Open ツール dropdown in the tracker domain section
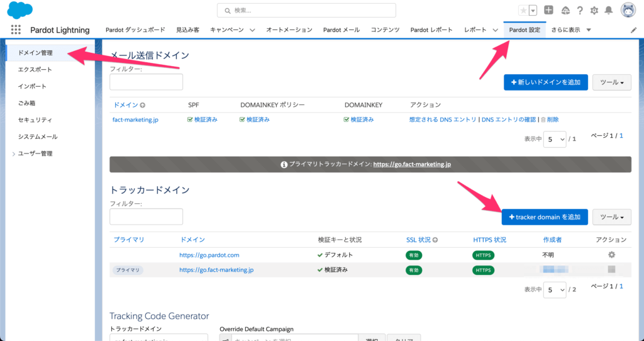The width and height of the screenshot is (644, 341). (611, 217)
